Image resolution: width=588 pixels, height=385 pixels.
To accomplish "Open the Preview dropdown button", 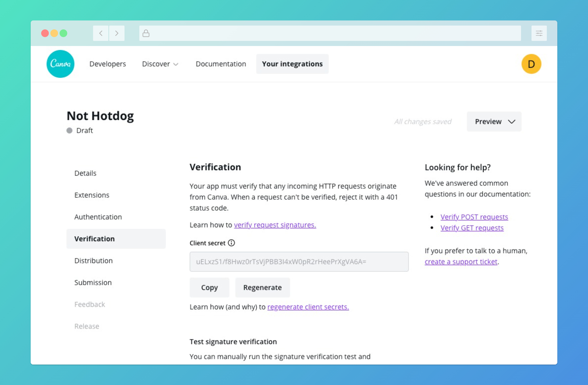I will (x=494, y=121).
